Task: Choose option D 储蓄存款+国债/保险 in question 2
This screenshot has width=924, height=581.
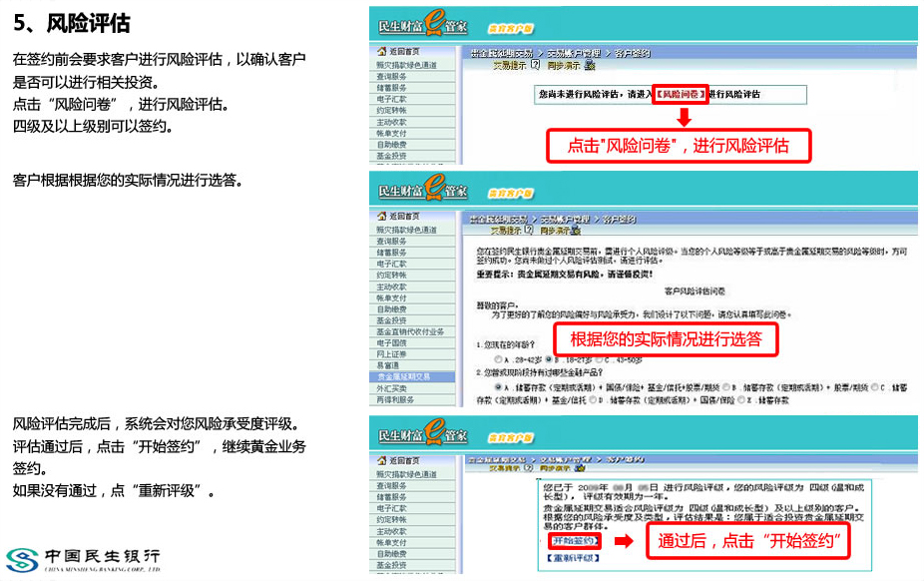Action: (593, 400)
